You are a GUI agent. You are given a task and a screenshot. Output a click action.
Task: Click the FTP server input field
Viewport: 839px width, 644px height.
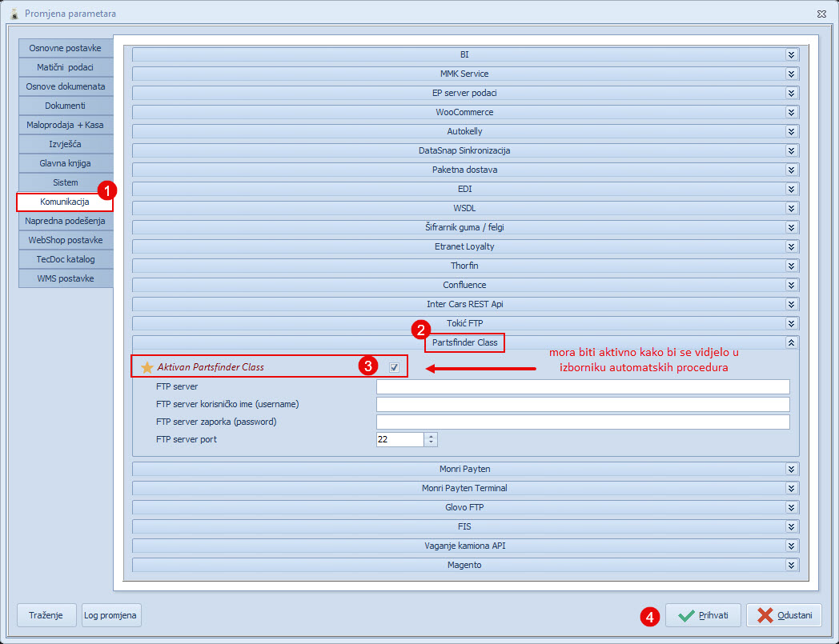pos(582,386)
